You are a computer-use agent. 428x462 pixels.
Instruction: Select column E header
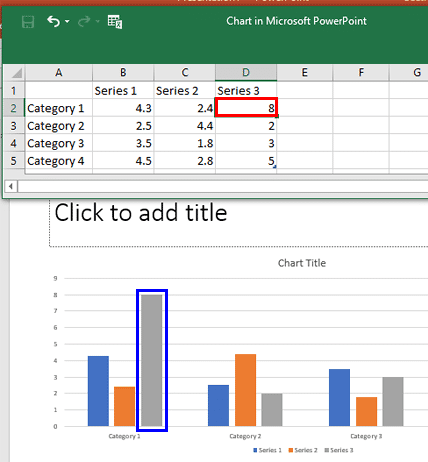click(304, 72)
